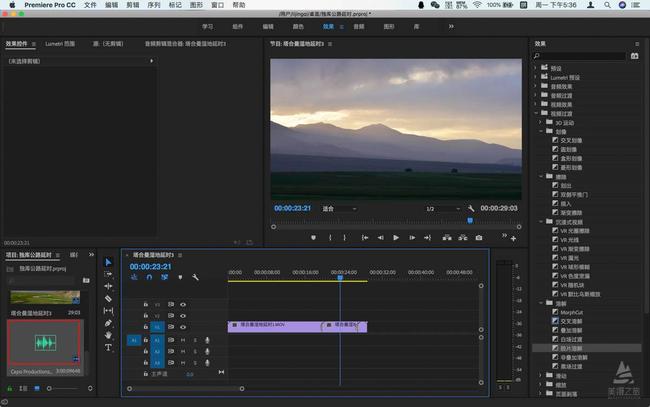
Task: Select the audio clip thumbnail in project
Action: click(x=45, y=342)
